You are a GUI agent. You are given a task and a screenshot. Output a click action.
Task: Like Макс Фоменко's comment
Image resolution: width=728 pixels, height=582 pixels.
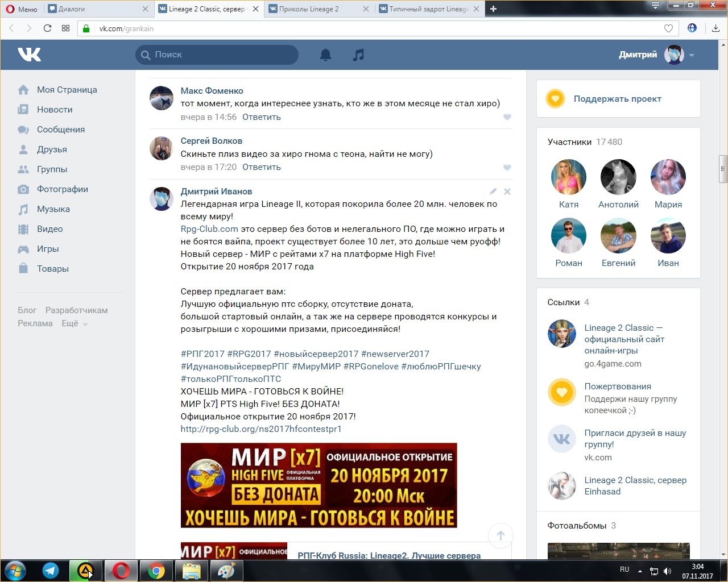point(507,117)
